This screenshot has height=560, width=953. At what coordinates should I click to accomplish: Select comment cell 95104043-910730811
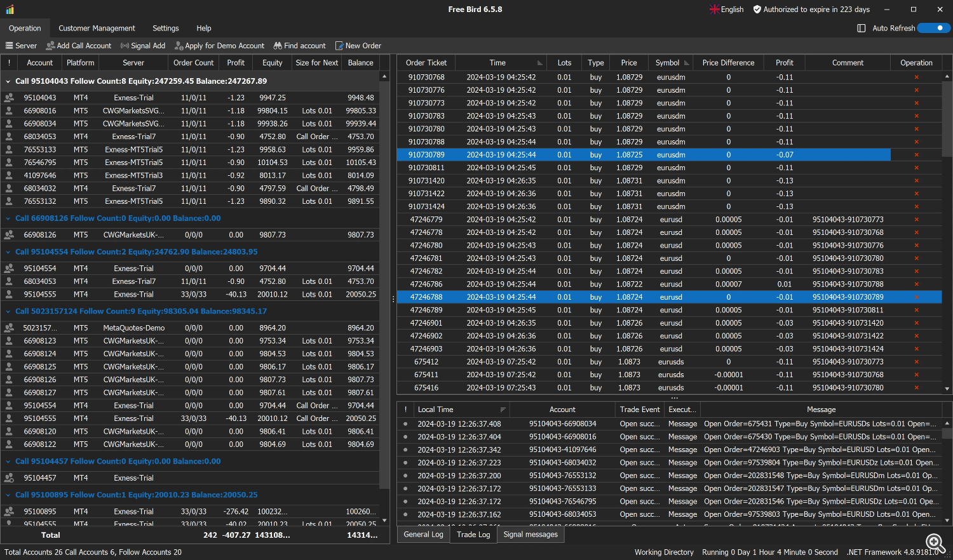[x=848, y=310]
